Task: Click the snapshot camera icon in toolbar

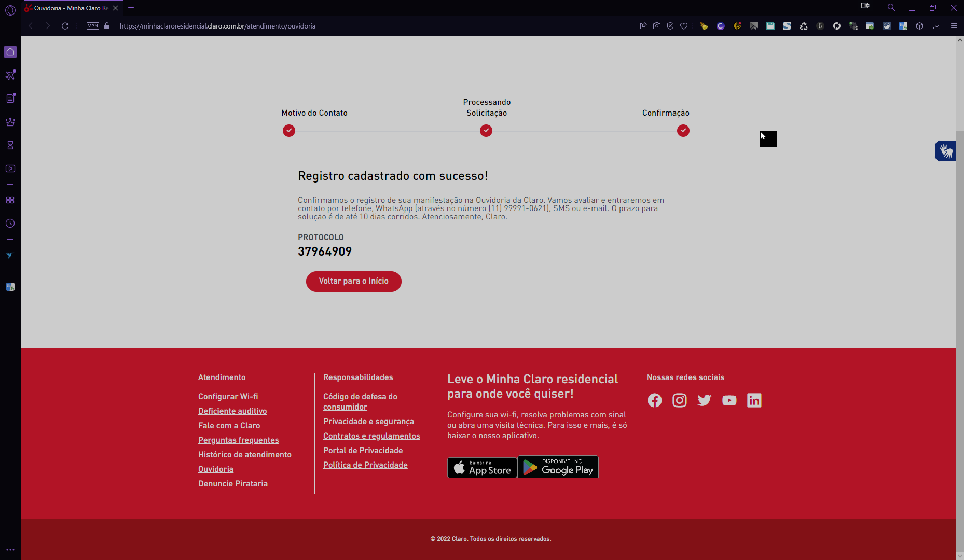Action: 657,26
